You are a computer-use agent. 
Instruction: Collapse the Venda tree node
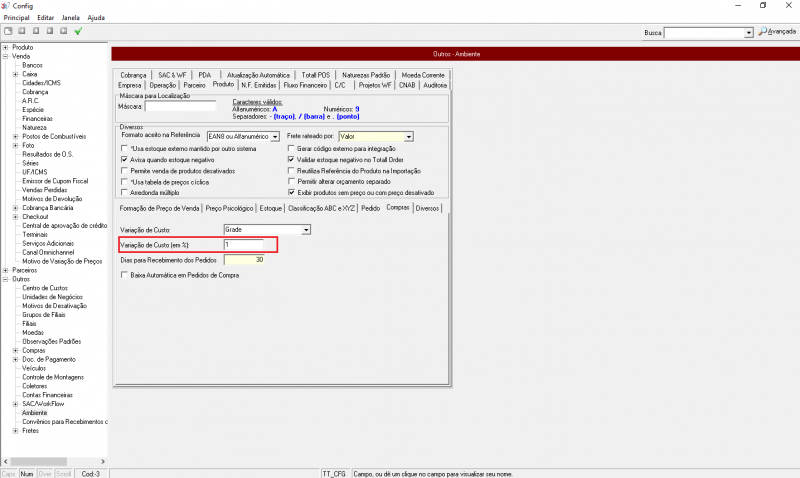click(x=6, y=56)
